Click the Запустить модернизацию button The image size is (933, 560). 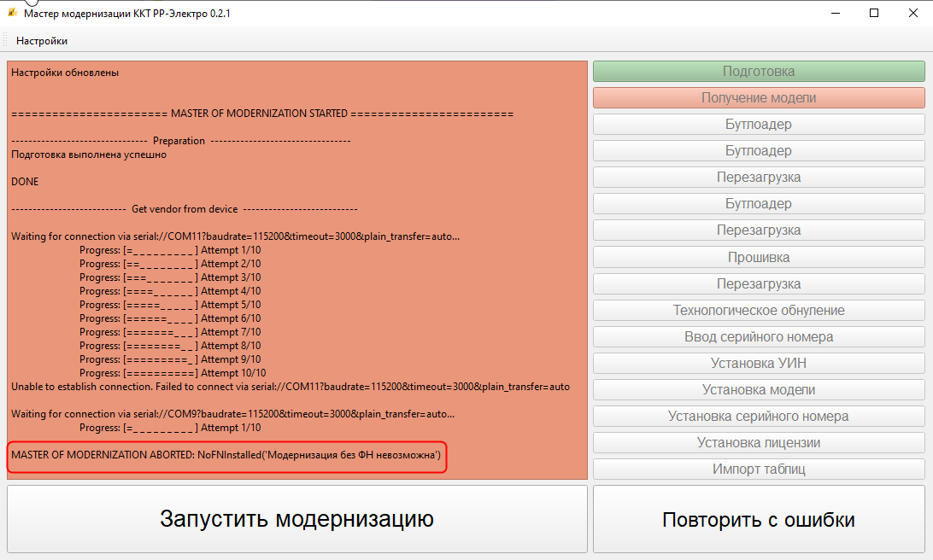297,518
